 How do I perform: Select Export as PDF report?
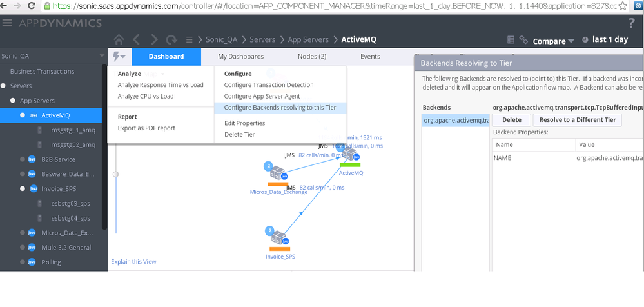146,128
